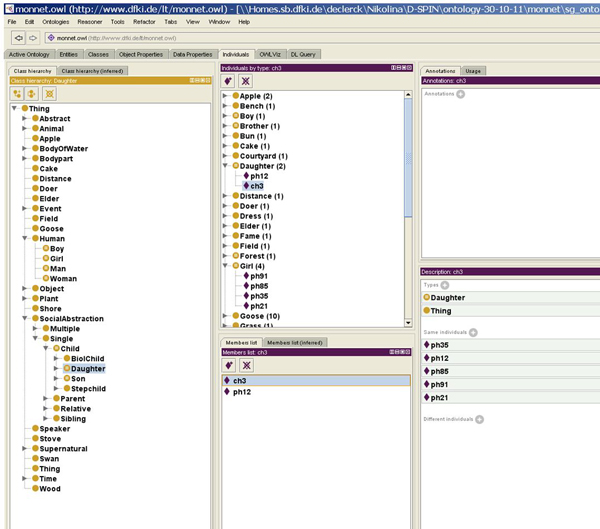Collapse the Human class node

pyautogui.click(x=25, y=239)
